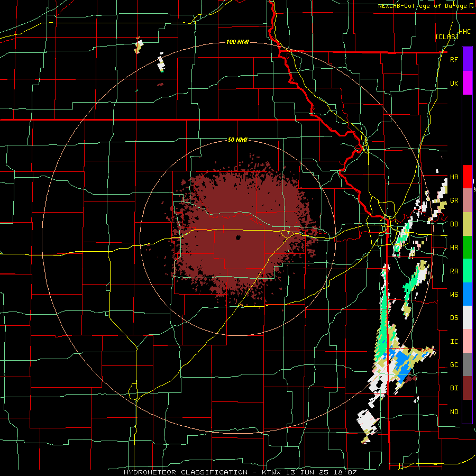Click the UK legend label
Viewport: 476px width, 476px height.
tap(454, 83)
